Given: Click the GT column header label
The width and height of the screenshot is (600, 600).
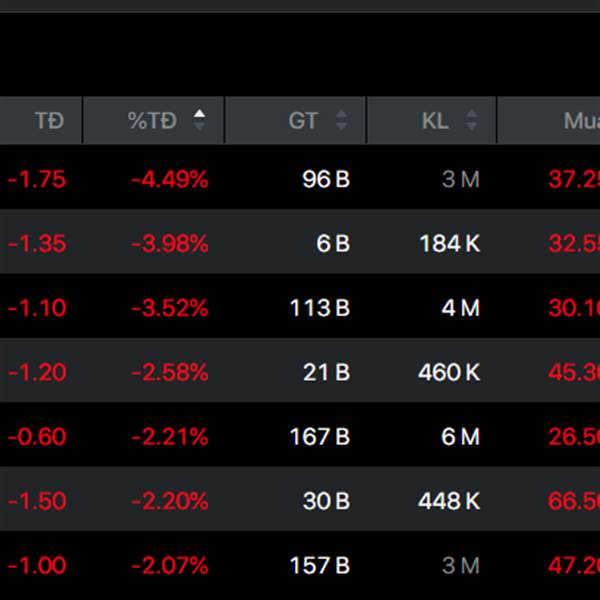Looking at the screenshot, I should click(303, 121).
